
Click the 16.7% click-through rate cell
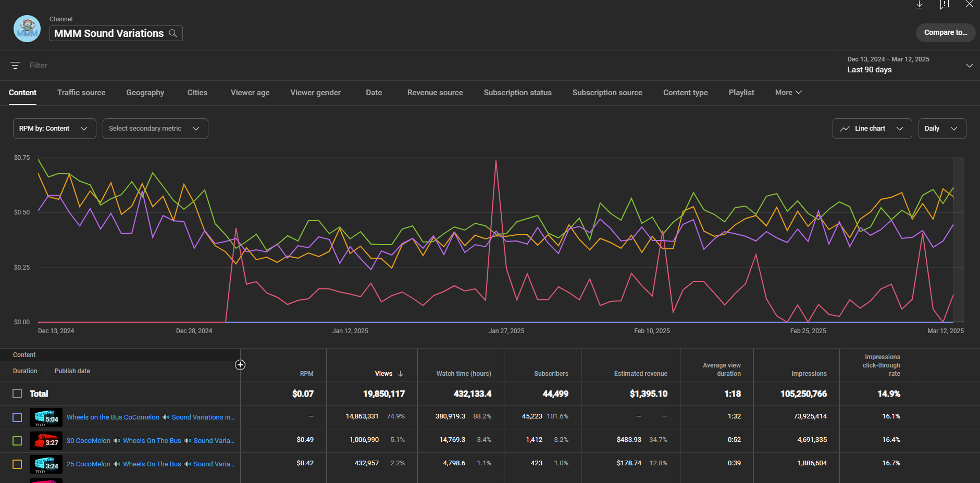coord(891,463)
